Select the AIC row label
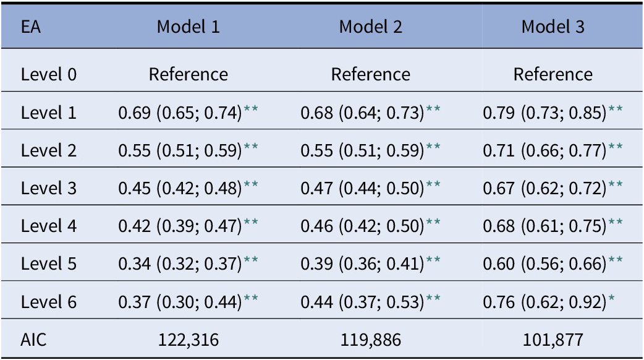 tap(33, 340)
